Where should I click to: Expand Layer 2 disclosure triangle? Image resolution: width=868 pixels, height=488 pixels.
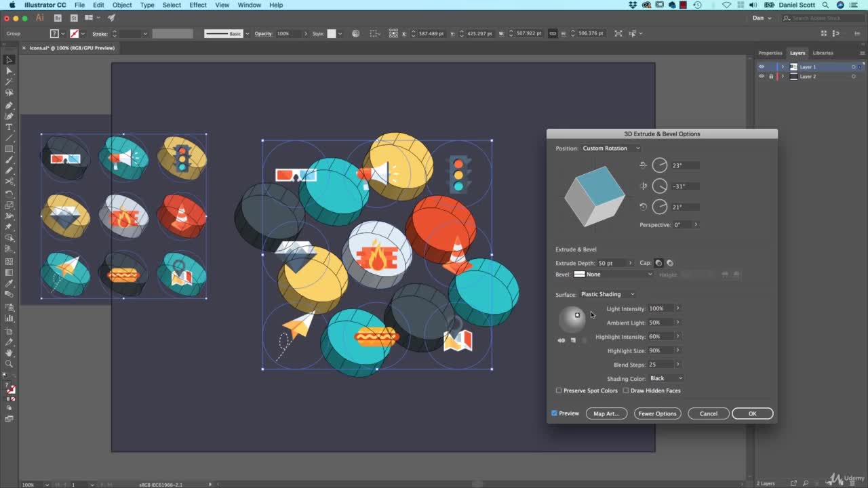point(783,77)
